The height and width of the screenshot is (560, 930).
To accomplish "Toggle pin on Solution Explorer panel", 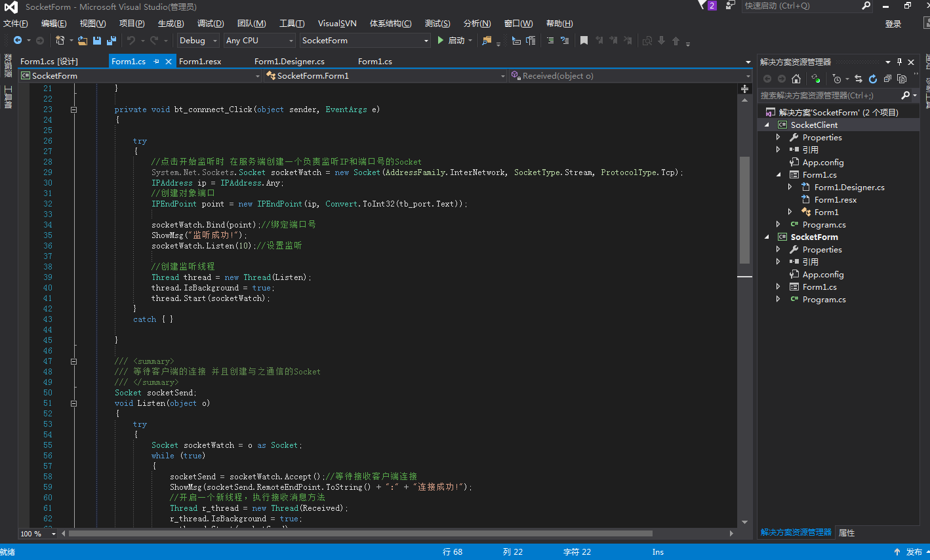I will pos(899,62).
